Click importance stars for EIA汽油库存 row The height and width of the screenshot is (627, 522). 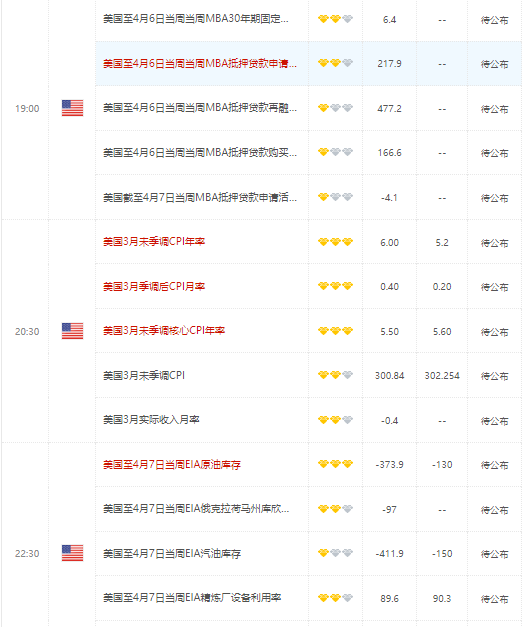[335, 553]
